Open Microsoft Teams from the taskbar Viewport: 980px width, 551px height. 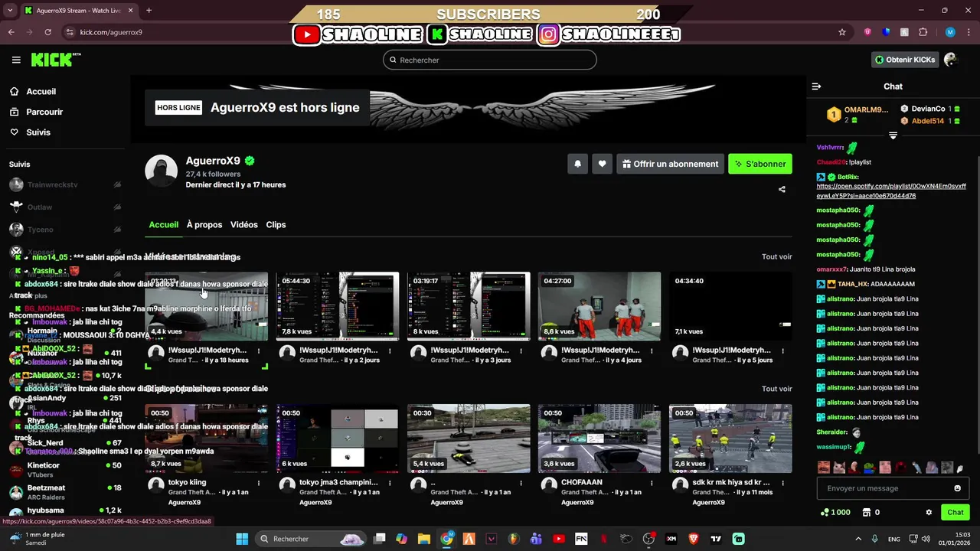coord(536,539)
